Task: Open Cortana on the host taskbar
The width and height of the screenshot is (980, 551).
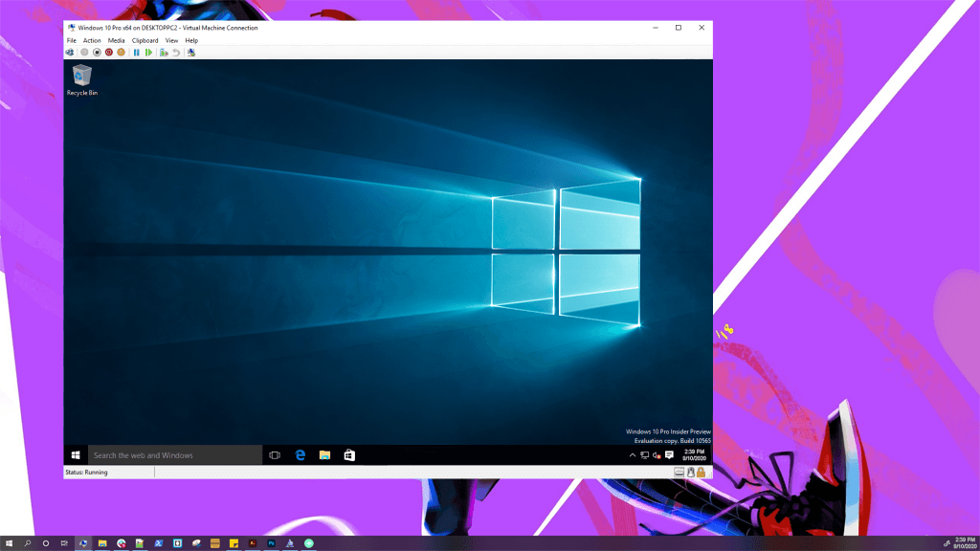Action: [x=46, y=543]
